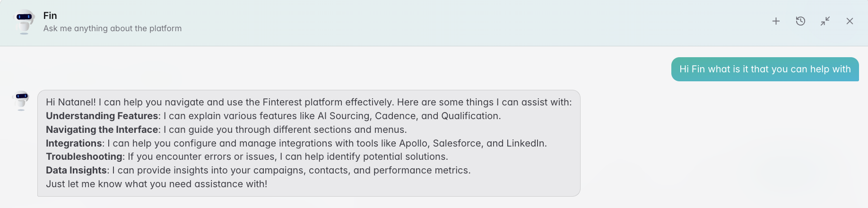Click the "Just let me know" closing line

tap(156, 184)
